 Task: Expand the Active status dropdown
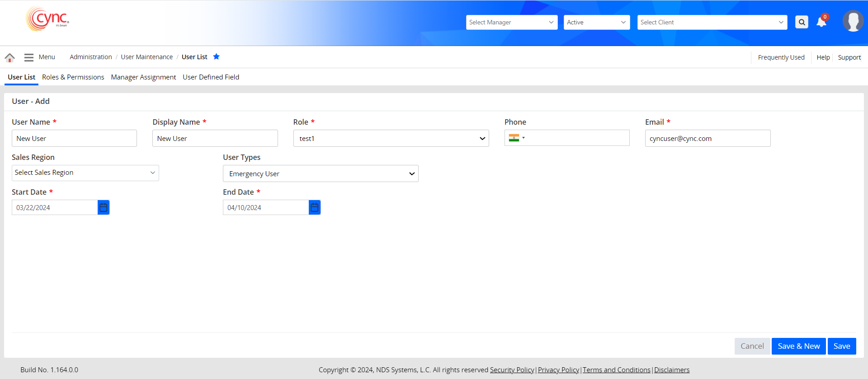pyautogui.click(x=596, y=22)
